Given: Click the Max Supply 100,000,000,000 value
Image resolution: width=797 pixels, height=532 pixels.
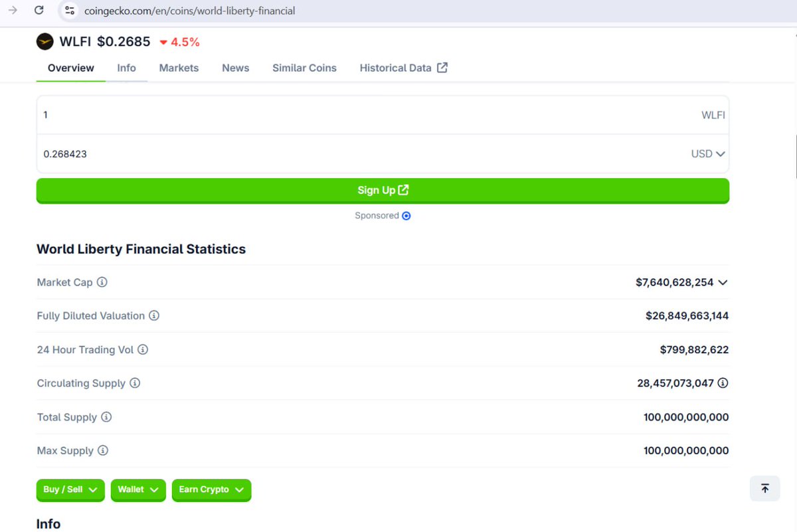Looking at the screenshot, I should tap(686, 451).
